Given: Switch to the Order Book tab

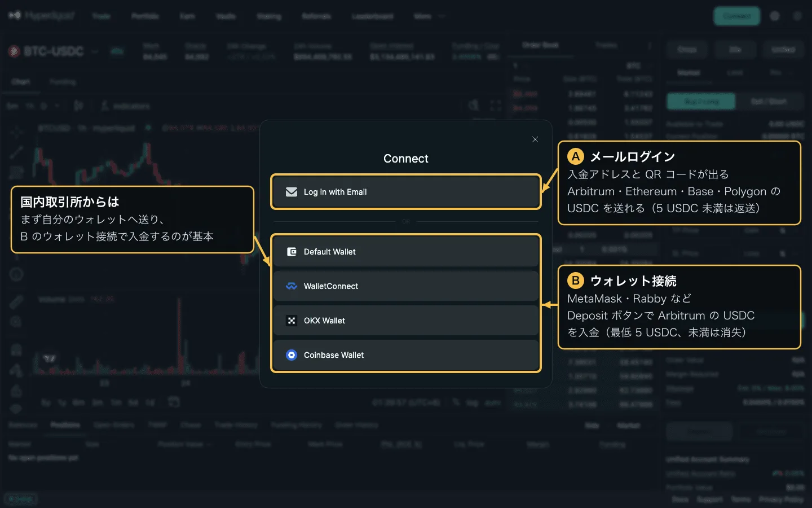Looking at the screenshot, I should tap(540, 45).
